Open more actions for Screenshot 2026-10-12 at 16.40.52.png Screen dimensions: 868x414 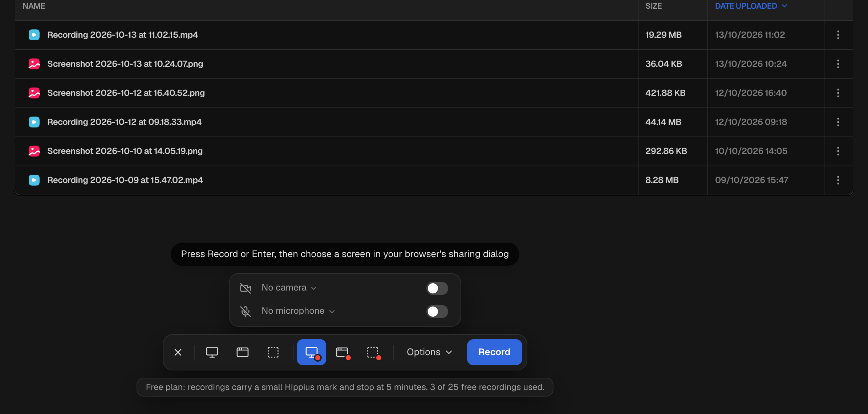point(838,93)
